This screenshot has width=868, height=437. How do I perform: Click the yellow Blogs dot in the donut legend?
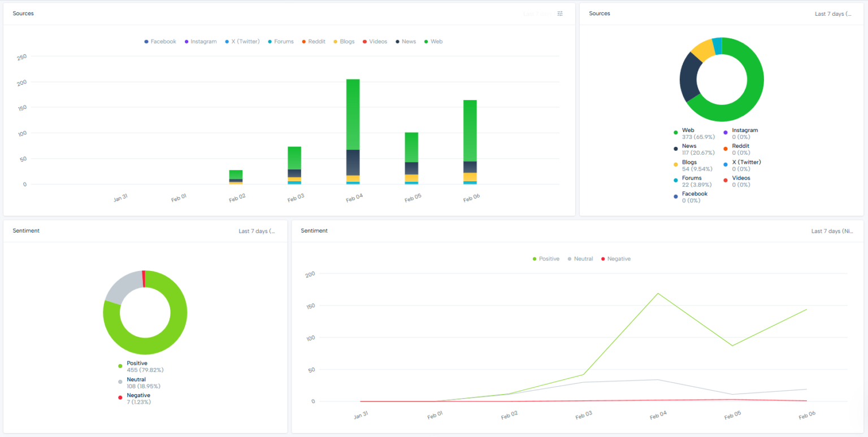[676, 163]
